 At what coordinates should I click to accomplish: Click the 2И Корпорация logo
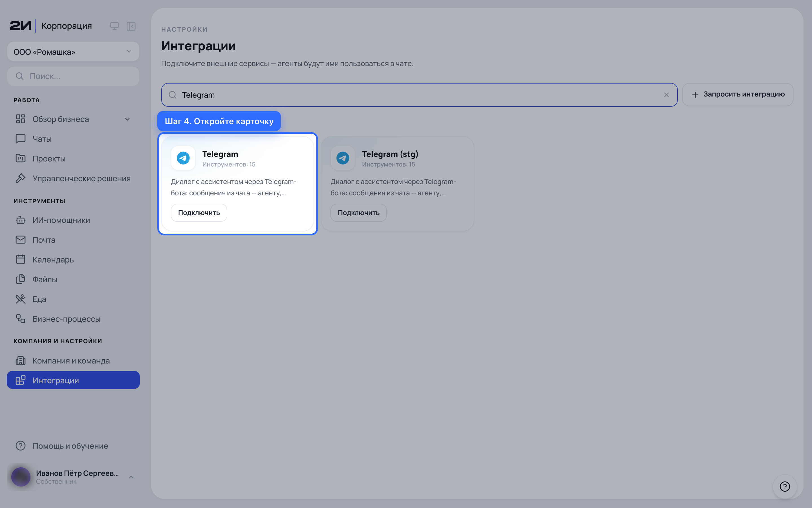[51, 26]
